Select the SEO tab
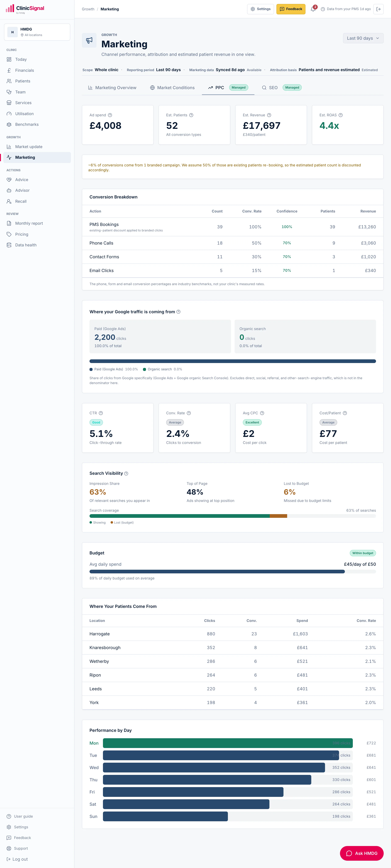391x868 pixels. 282,88
